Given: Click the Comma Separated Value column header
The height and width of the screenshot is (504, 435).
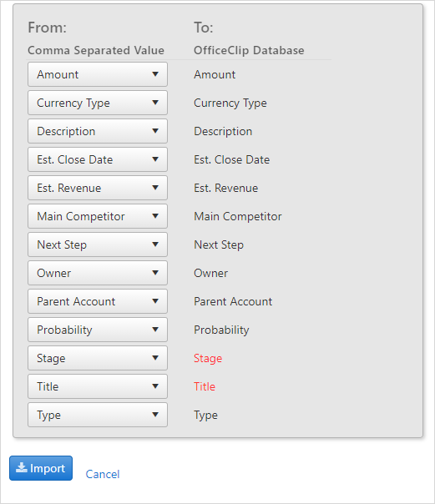Looking at the screenshot, I should tap(96, 50).
